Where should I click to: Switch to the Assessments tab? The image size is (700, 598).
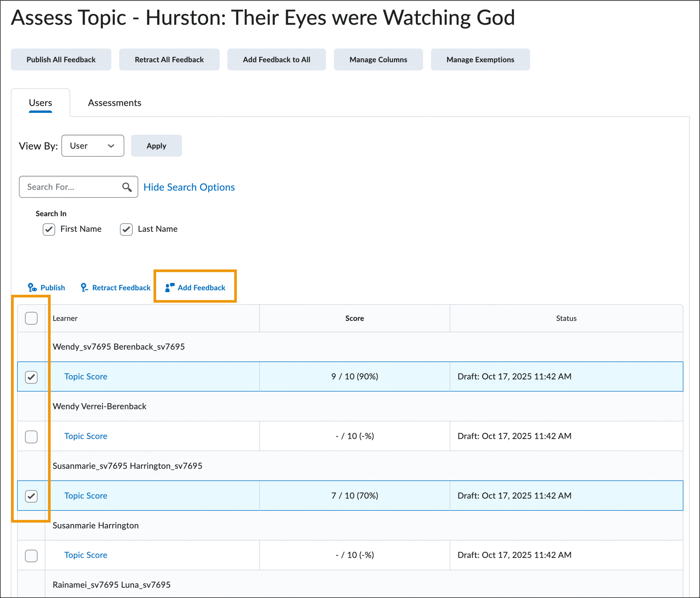click(115, 103)
